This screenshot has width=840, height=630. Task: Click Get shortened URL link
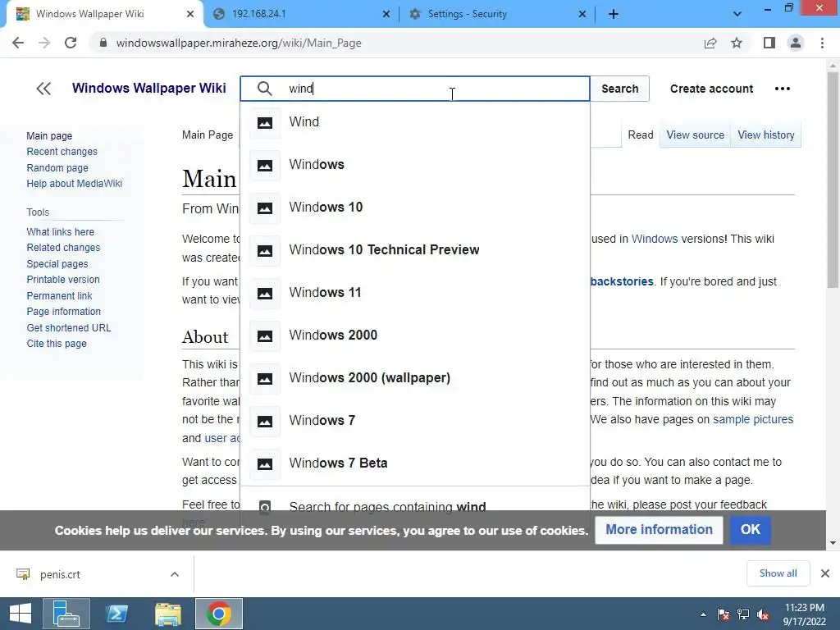pos(69,328)
